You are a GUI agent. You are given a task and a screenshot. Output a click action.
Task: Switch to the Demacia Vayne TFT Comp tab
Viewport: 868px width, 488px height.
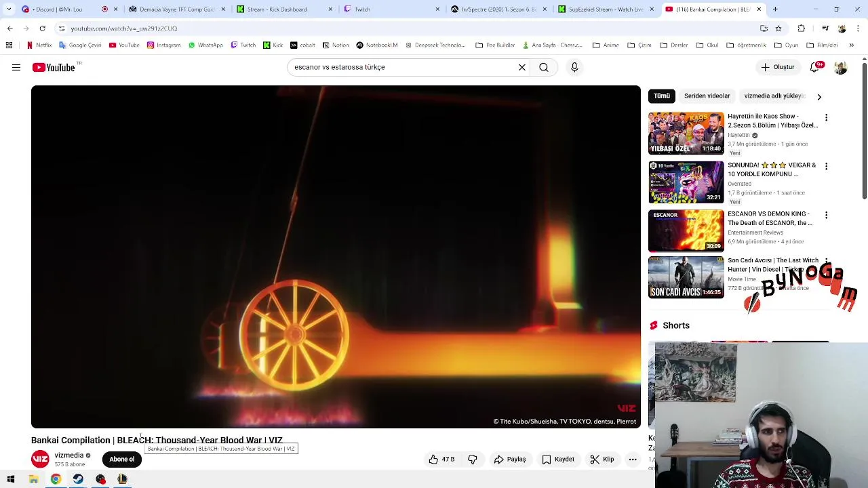tap(176, 9)
